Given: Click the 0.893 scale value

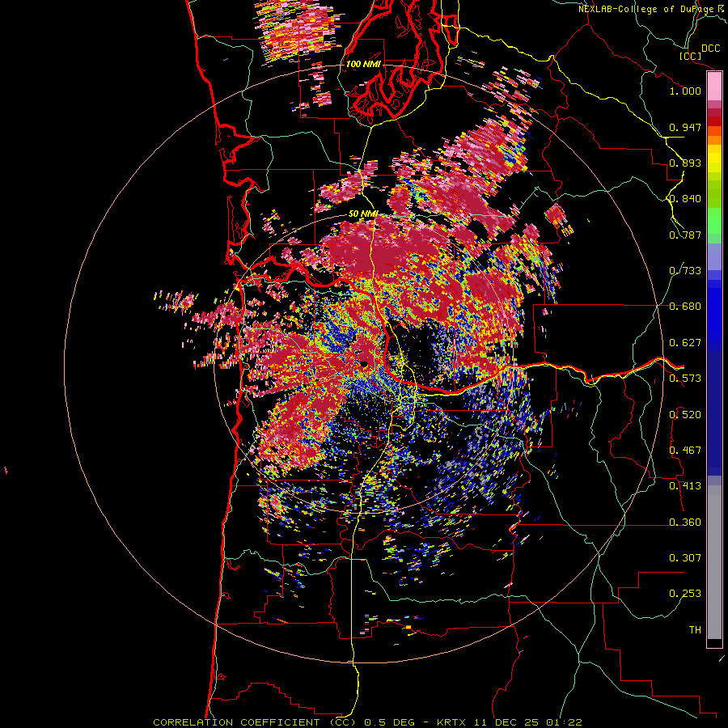Looking at the screenshot, I should click(x=685, y=163).
